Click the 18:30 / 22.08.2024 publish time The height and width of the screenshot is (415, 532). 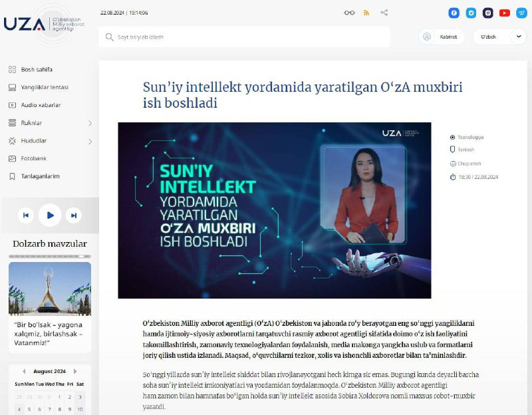(478, 177)
